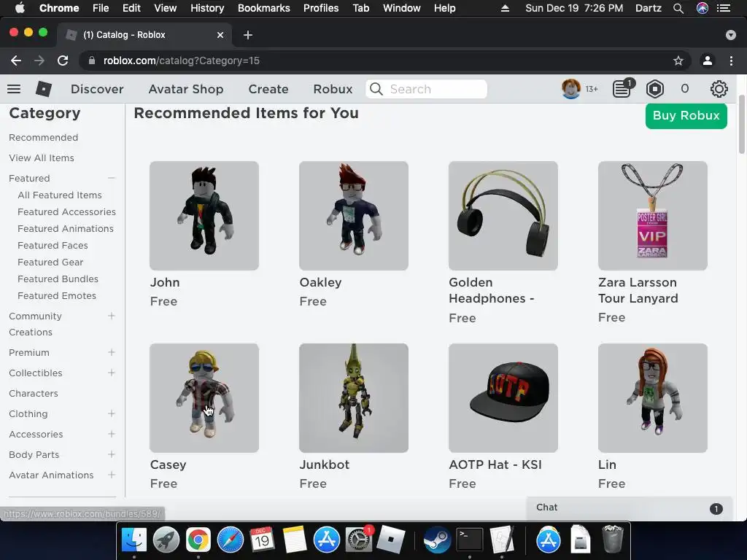Go to the Create tab
This screenshot has height=560, width=747.
coord(268,89)
